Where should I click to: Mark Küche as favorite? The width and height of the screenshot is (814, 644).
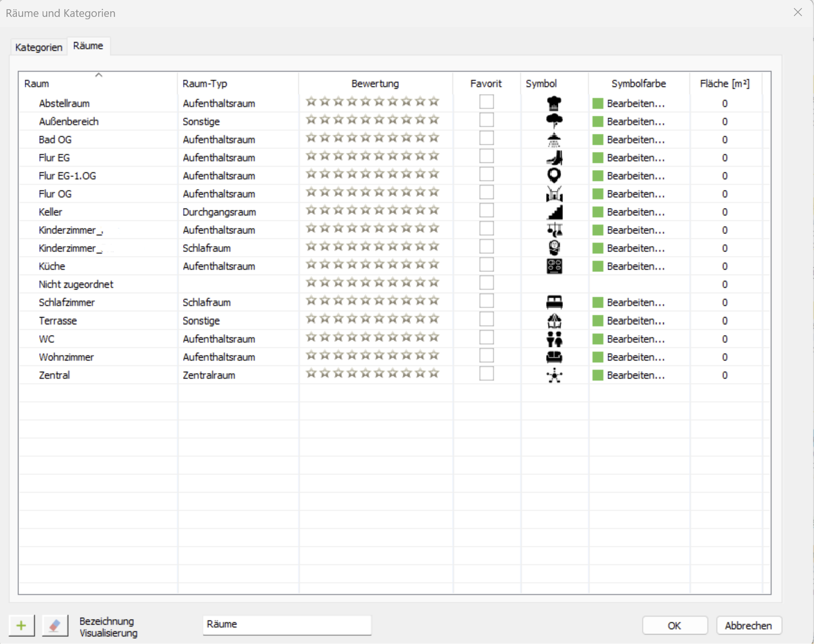(x=486, y=265)
